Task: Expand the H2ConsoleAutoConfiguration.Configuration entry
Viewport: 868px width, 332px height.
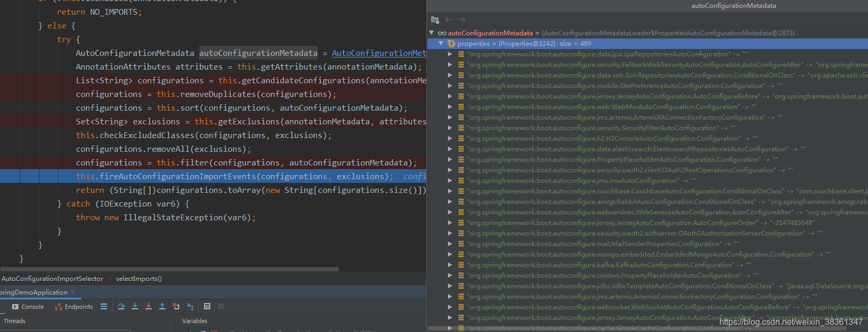Action: [450, 139]
